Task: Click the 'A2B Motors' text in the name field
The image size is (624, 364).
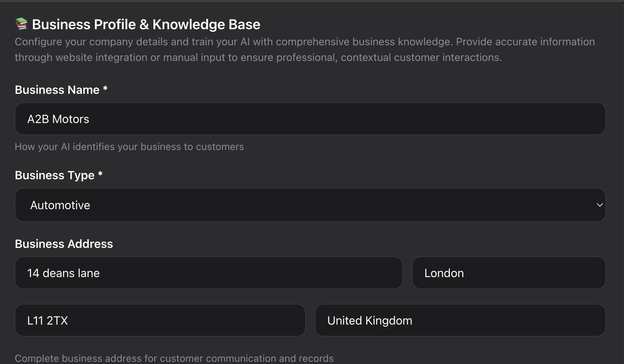Action: (58, 119)
